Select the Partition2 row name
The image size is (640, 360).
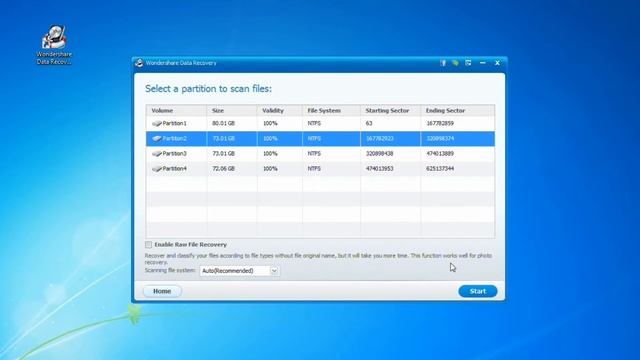pos(174,138)
